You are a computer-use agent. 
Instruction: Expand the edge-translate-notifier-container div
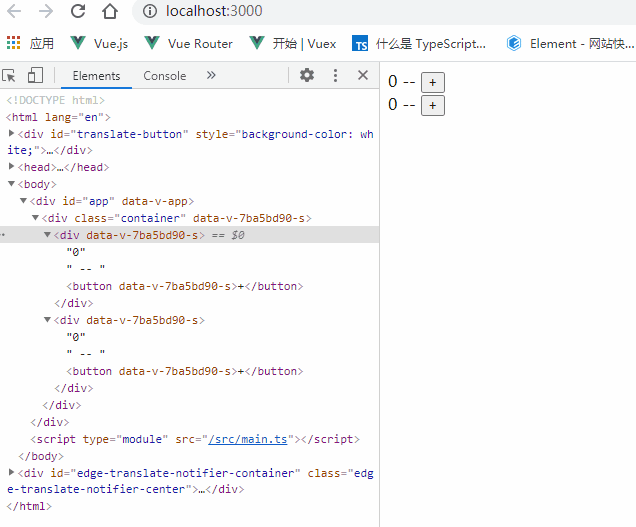tap(11, 473)
